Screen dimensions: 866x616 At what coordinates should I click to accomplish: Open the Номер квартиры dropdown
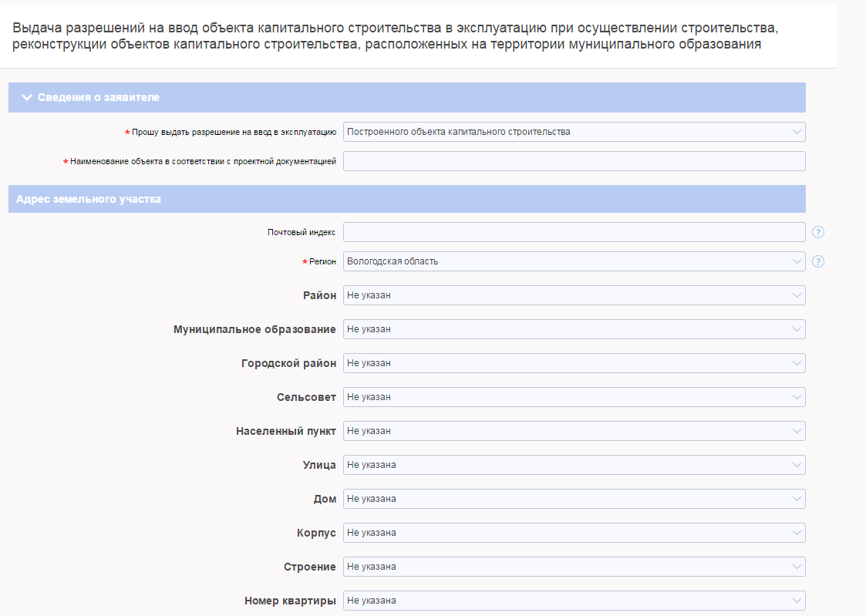pyautogui.click(x=574, y=601)
